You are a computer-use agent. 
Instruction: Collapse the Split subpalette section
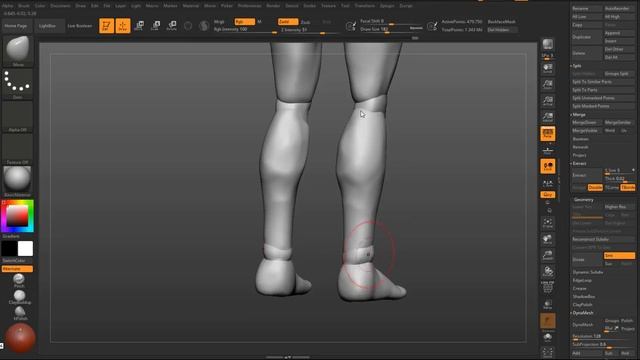point(576,66)
